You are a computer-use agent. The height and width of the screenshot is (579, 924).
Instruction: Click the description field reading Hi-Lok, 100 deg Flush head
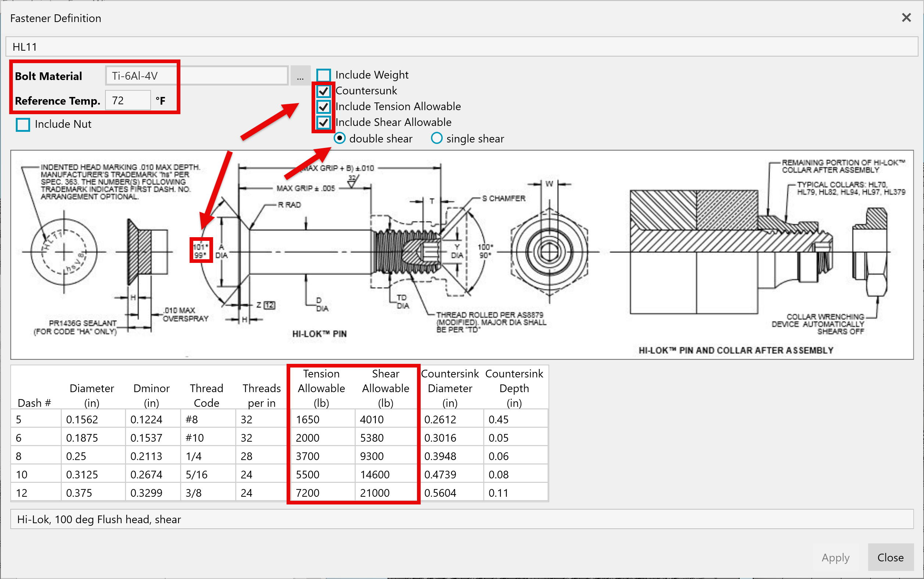[x=461, y=519]
